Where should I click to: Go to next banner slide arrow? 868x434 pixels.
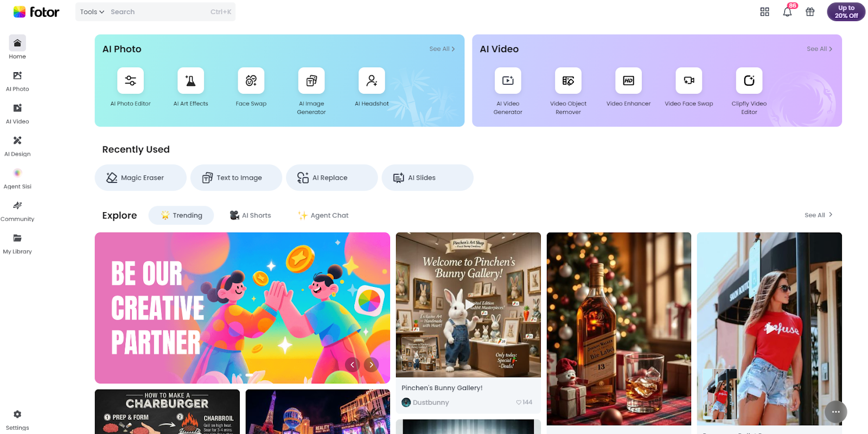371,365
